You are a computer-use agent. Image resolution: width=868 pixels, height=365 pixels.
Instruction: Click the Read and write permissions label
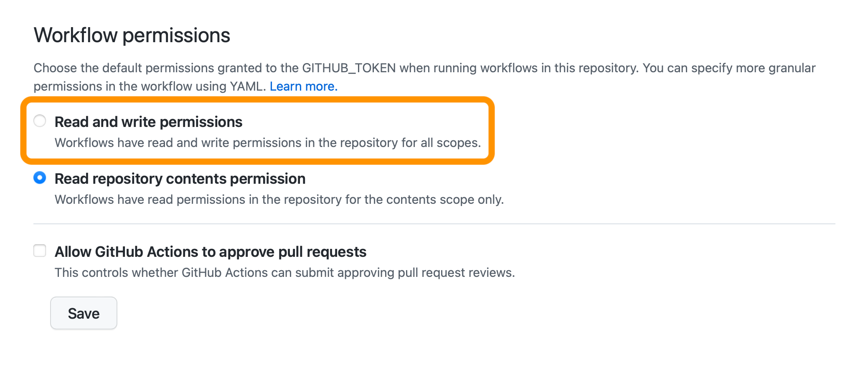[148, 122]
